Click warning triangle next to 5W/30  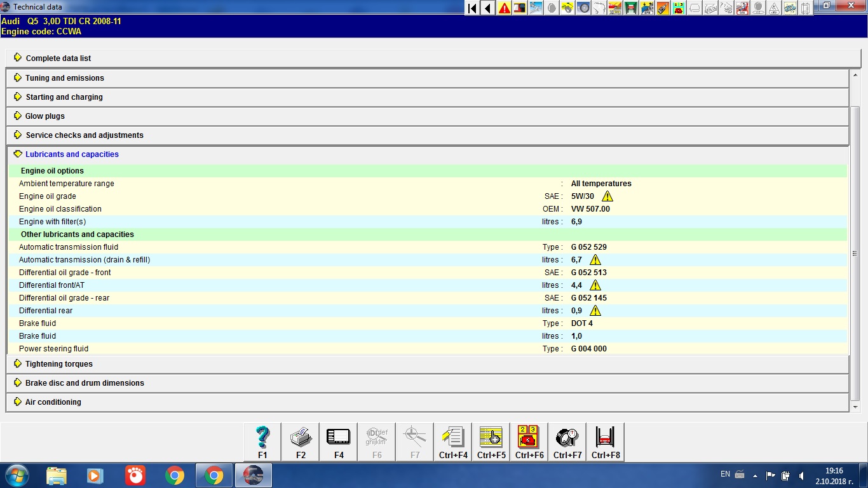(x=607, y=196)
